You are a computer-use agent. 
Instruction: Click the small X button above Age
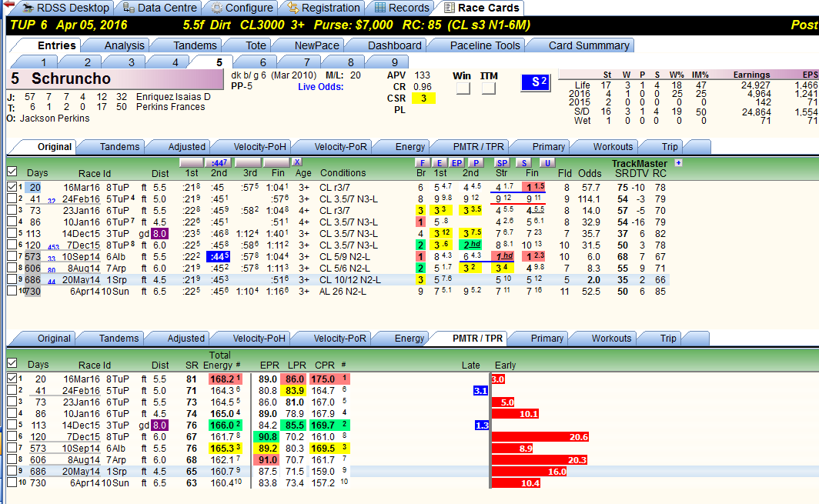pyautogui.click(x=296, y=162)
